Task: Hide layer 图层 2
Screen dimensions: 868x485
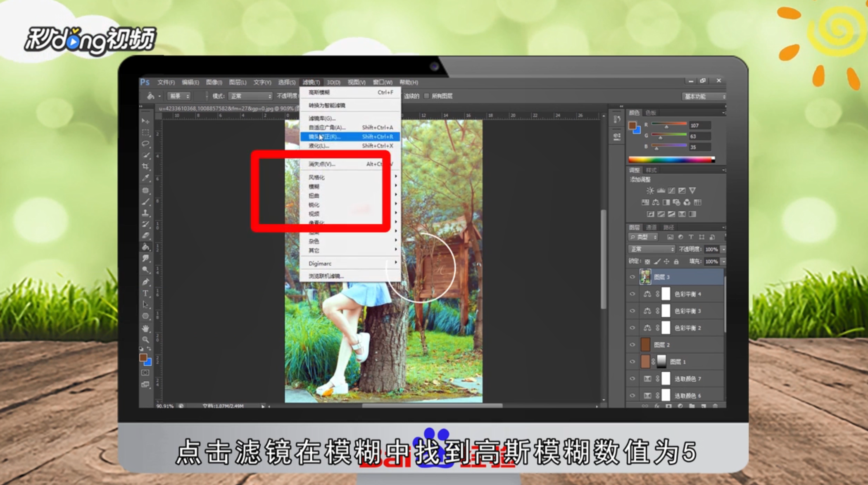Action: 632,345
